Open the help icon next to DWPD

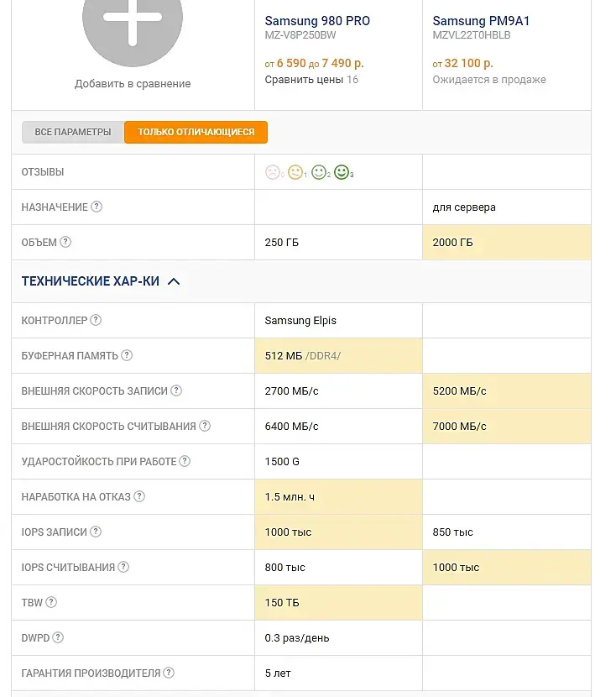pos(58,637)
